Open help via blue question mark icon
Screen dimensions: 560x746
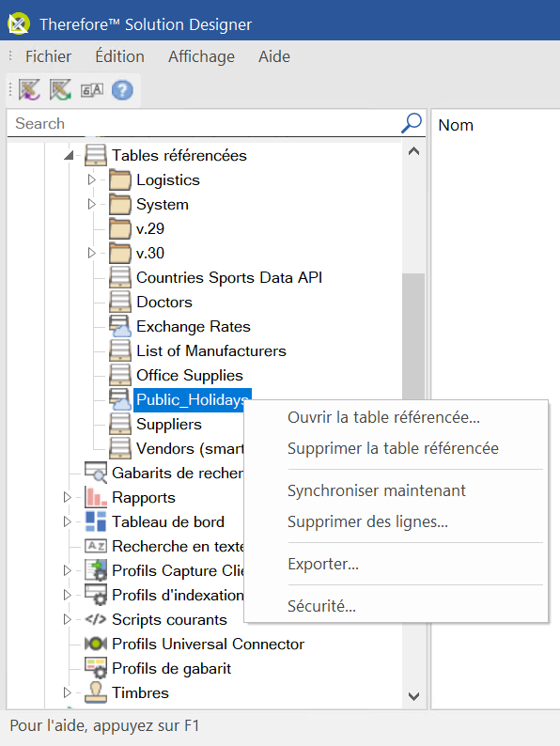pos(122,90)
